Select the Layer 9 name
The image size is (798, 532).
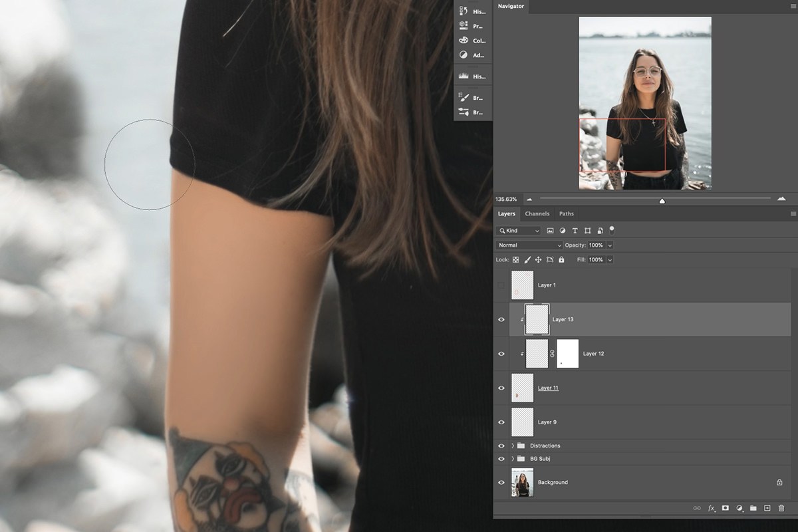pyautogui.click(x=547, y=422)
